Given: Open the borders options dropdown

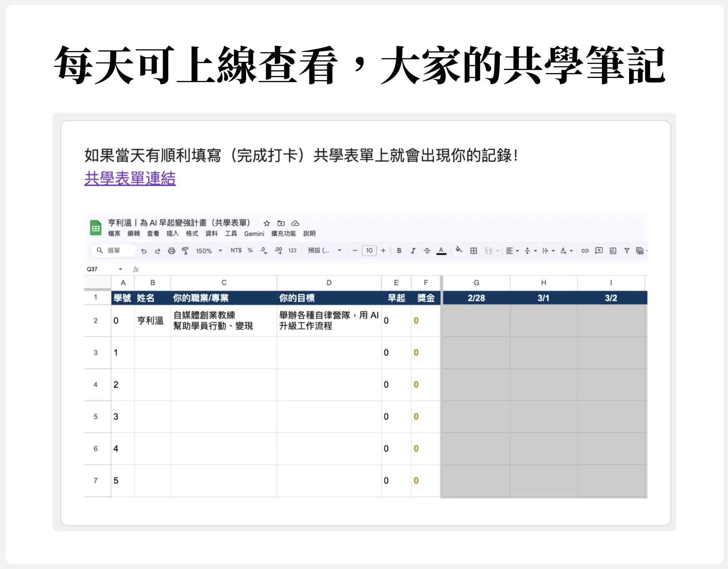Looking at the screenshot, I should (474, 251).
